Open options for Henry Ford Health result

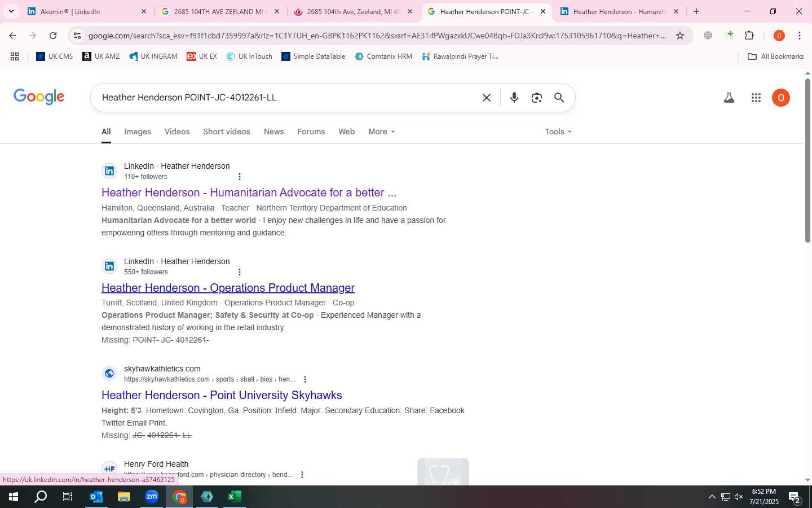[x=302, y=475]
